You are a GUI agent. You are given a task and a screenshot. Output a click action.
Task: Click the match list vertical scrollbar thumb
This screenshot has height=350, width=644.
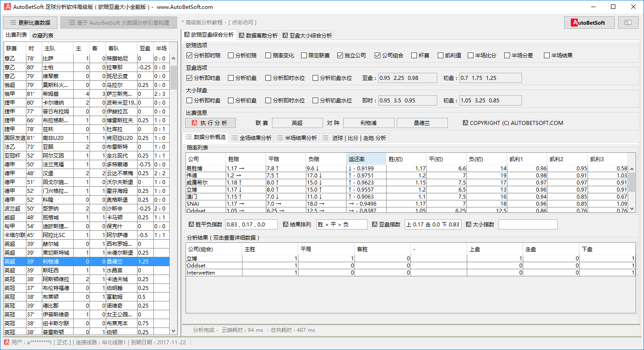pos(174,79)
